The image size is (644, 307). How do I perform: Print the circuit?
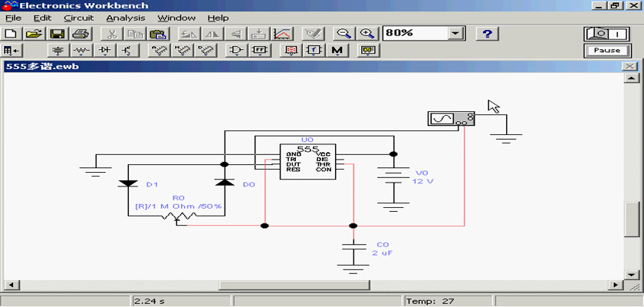(80, 34)
